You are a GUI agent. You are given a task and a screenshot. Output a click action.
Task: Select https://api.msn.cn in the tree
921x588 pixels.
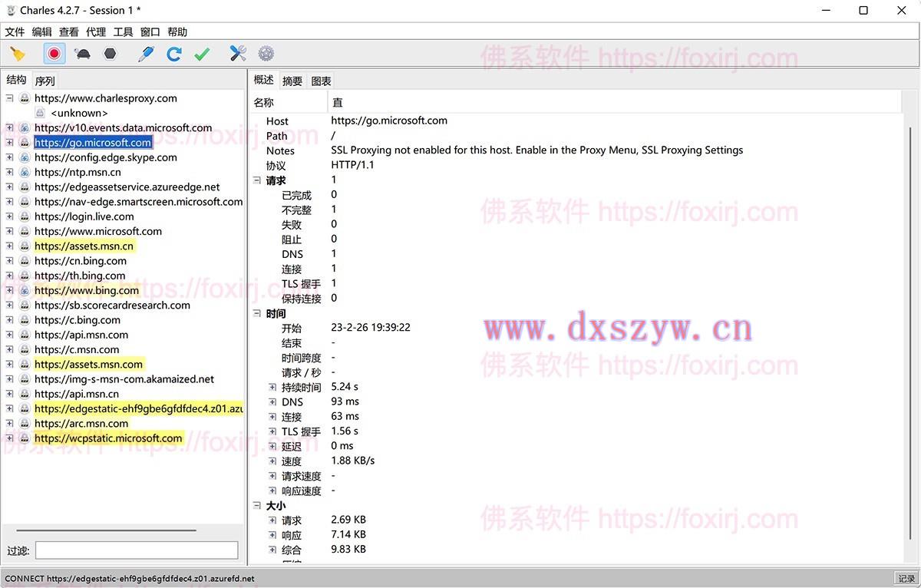(x=77, y=394)
